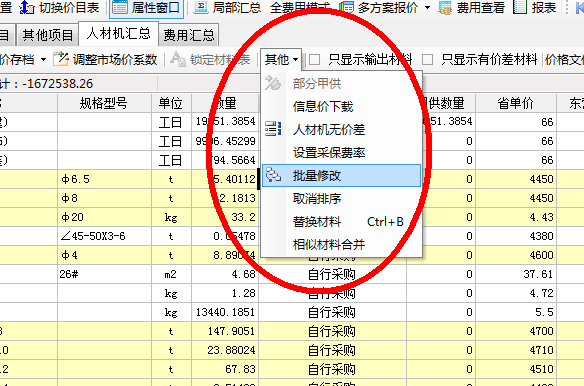The width and height of the screenshot is (584, 386).
Task: Expand the 多方案报价 dropdown arrow
Action: click(427, 7)
